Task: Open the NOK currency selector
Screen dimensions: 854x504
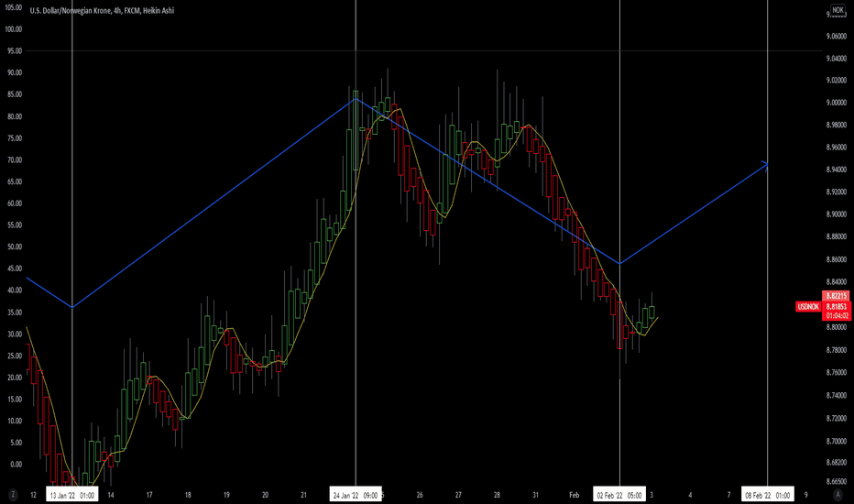Action: pos(838,10)
